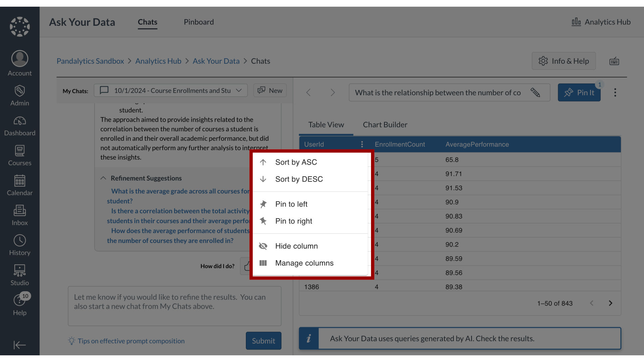Open the vertical three-dot options menu beside Pin It
Screen dimensions: 644x362
pos(615,93)
